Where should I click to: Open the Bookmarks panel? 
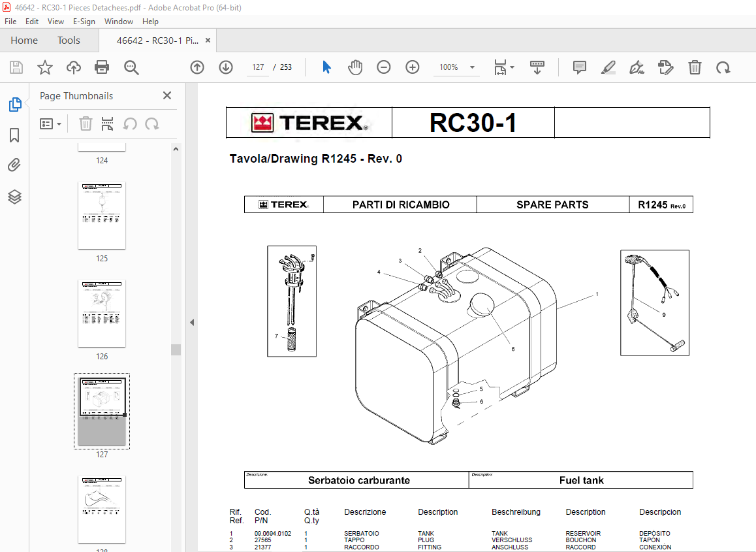tap(14, 135)
